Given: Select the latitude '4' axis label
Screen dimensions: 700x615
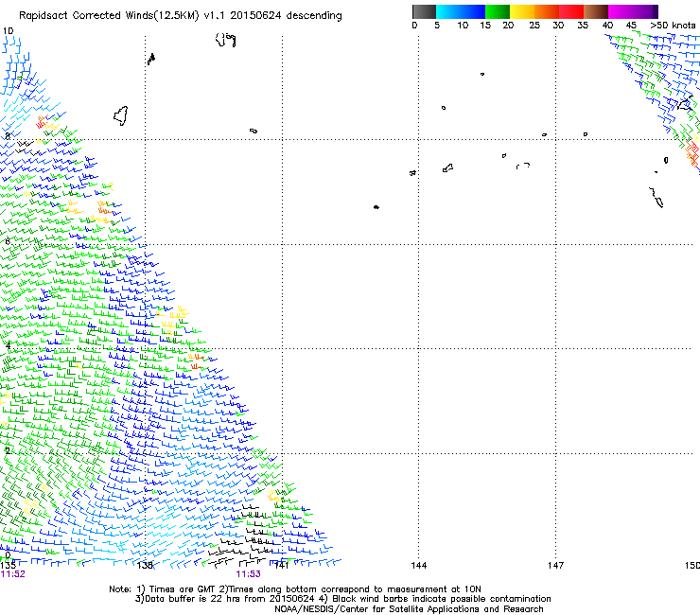Looking at the screenshot, I should (x=8, y=345).
